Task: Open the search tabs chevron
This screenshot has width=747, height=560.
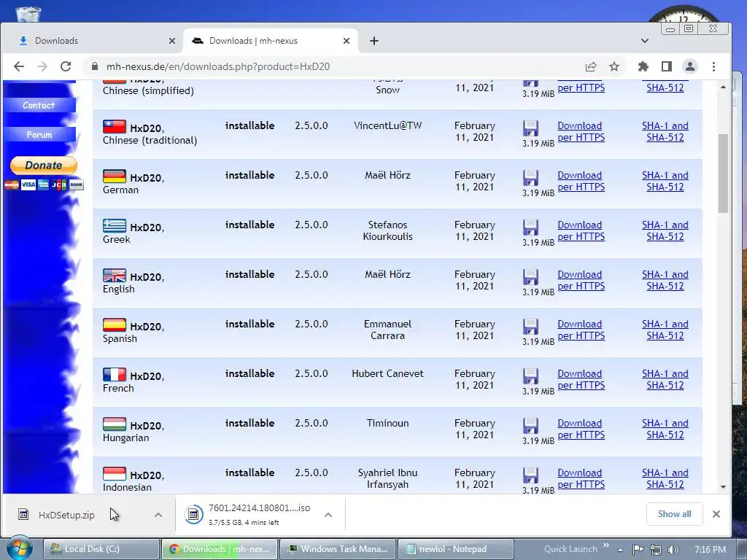Action: click(645, 41)
